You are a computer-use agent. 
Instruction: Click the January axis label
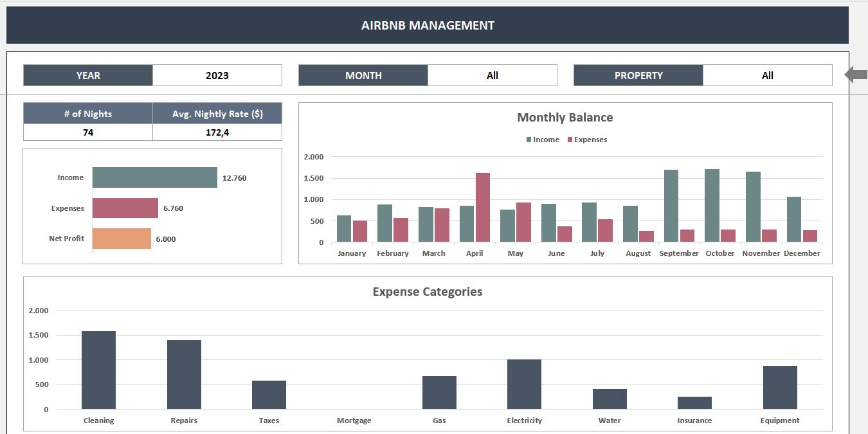352,253
